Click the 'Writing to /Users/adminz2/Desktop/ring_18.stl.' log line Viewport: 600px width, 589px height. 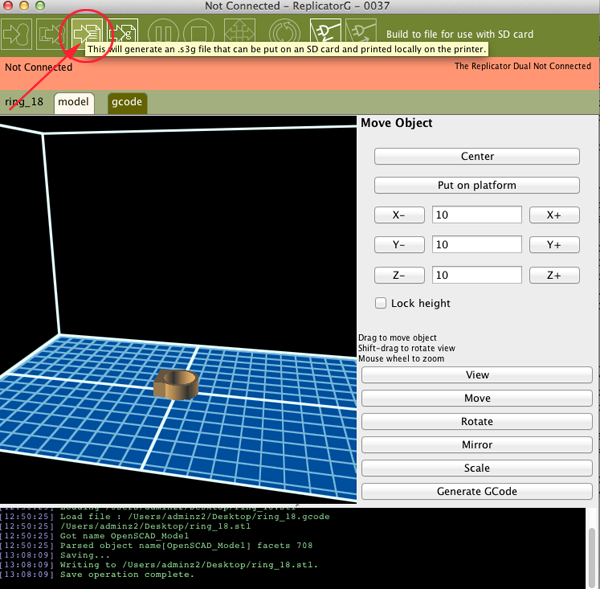click(x=189, y=565)
